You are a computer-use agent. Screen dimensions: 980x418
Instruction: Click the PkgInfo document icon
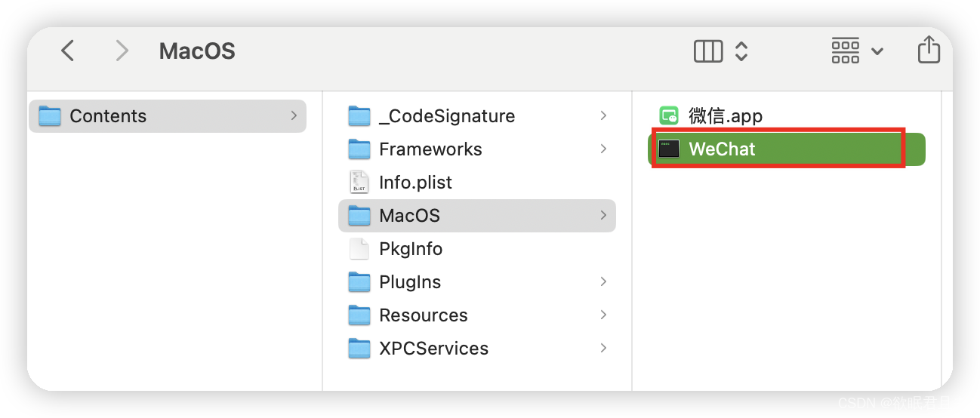coord(359,248)
